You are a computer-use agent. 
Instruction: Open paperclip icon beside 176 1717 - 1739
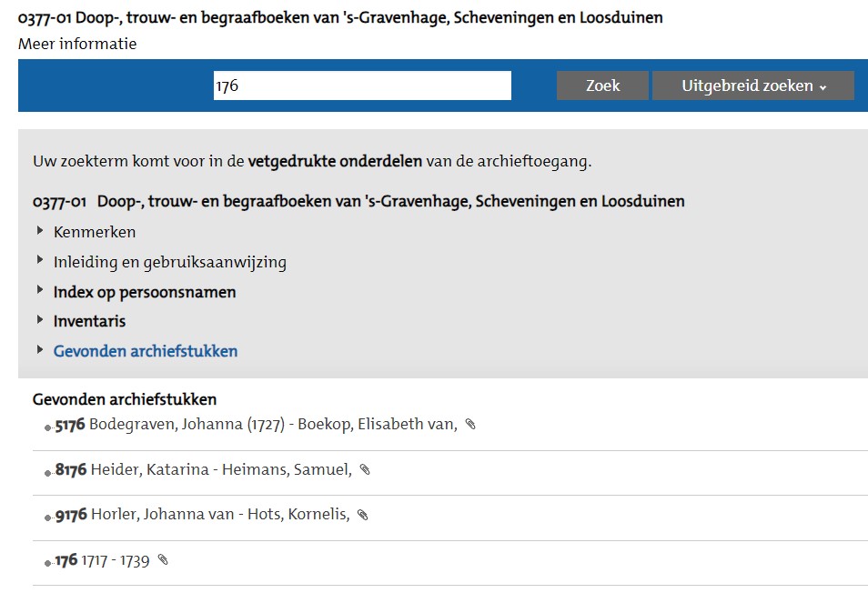(x=163, y=560)
